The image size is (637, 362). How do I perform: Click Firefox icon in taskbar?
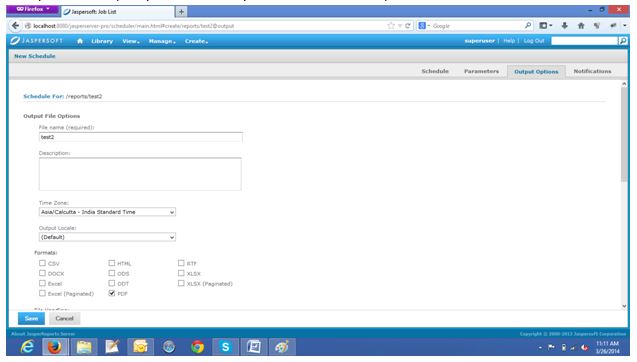[55, 347]
